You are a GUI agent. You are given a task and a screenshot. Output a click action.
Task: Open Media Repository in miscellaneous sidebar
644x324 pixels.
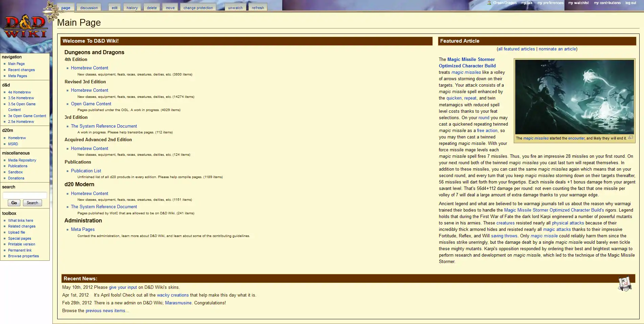click(22, 160)
